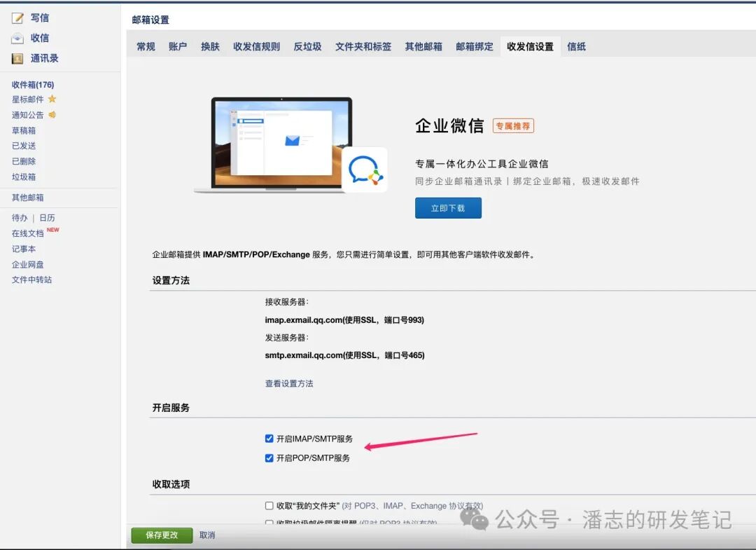Open the 查看设置方法 link
The width and height of the screenshot is (756, 550).
tap(289, 383)
